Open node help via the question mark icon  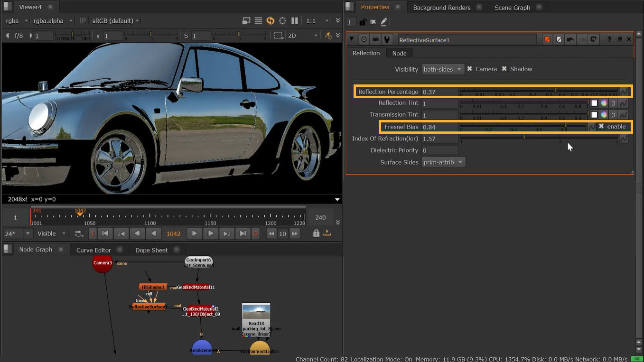609,39
